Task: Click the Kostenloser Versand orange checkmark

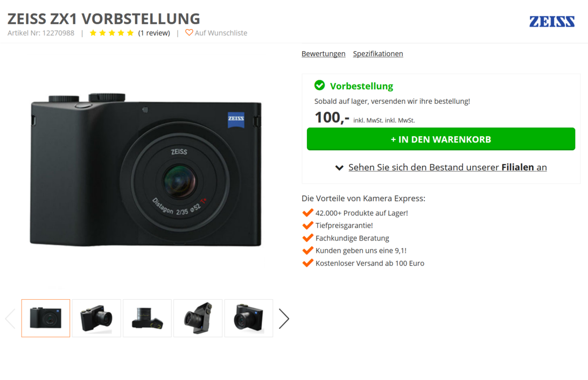Action: [x=307, y=263]
